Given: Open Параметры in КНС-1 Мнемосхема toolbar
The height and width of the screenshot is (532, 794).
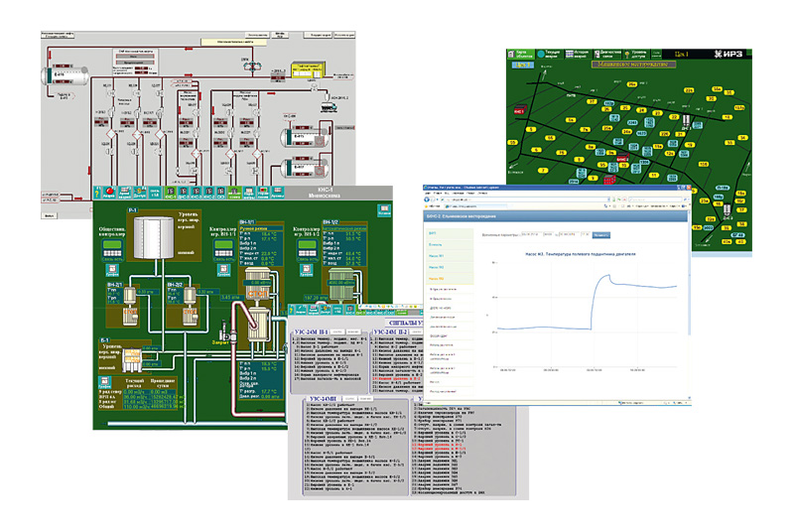Looking at the screenshot, I should 249,193.
